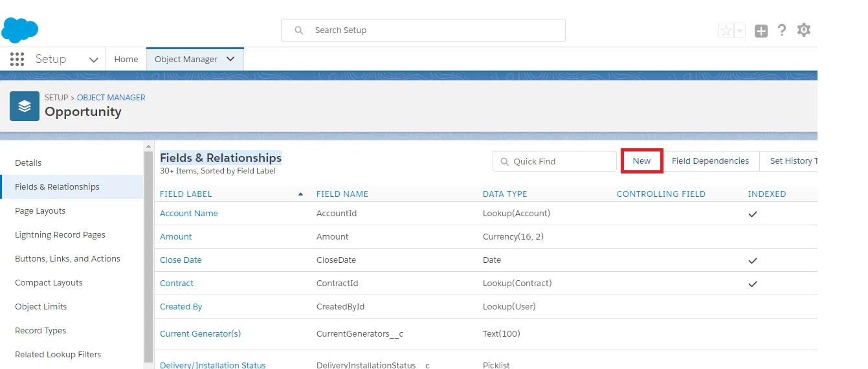Image resolution: width=868 pixels, height=369 pixels.
Task: Focus the Search Setup field
Action: 423,30
